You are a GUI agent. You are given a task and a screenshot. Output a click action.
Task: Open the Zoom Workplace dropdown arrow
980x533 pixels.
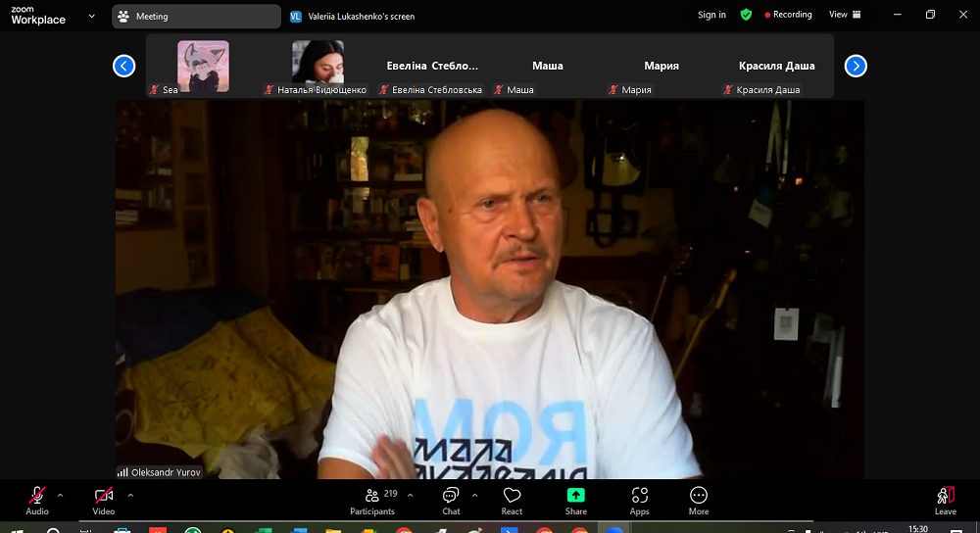pos(92,17)
